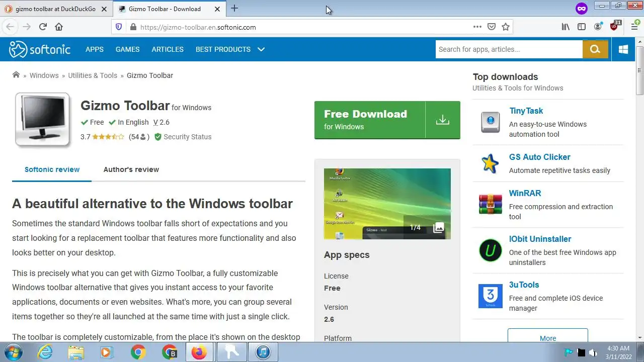This screenshot has width=644, height=362.
Task: Click the padlock site security icon
Action: click(133, 27)
